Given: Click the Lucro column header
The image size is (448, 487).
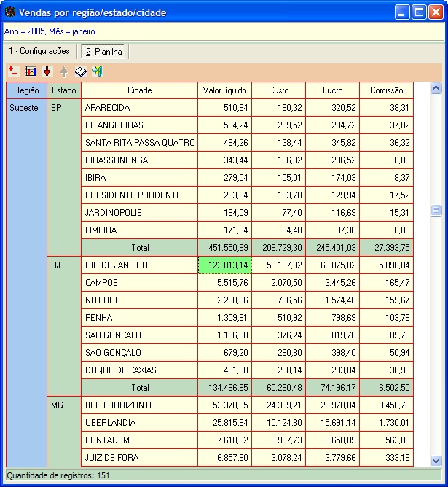Looking at the screenshot, I should [333, 90].
